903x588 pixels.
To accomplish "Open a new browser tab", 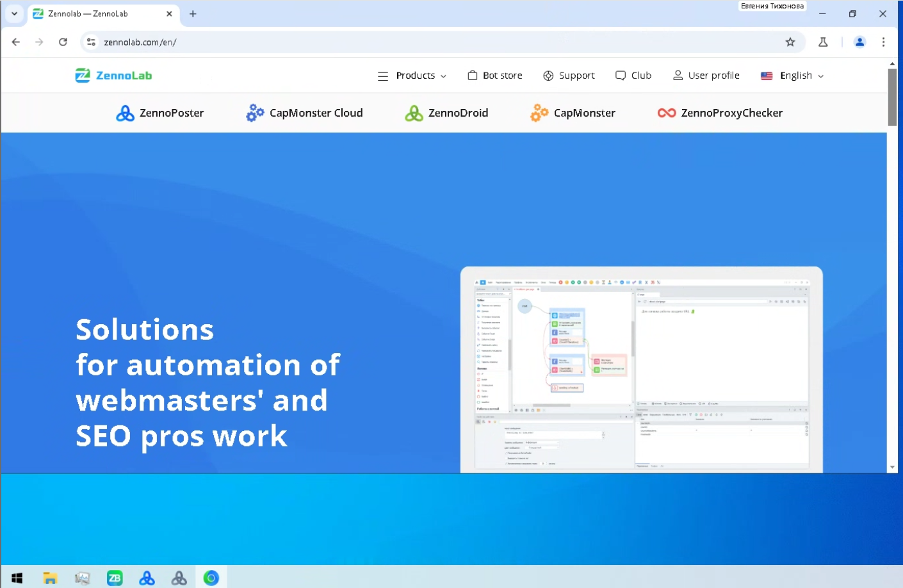I will [x=193, y=13].
